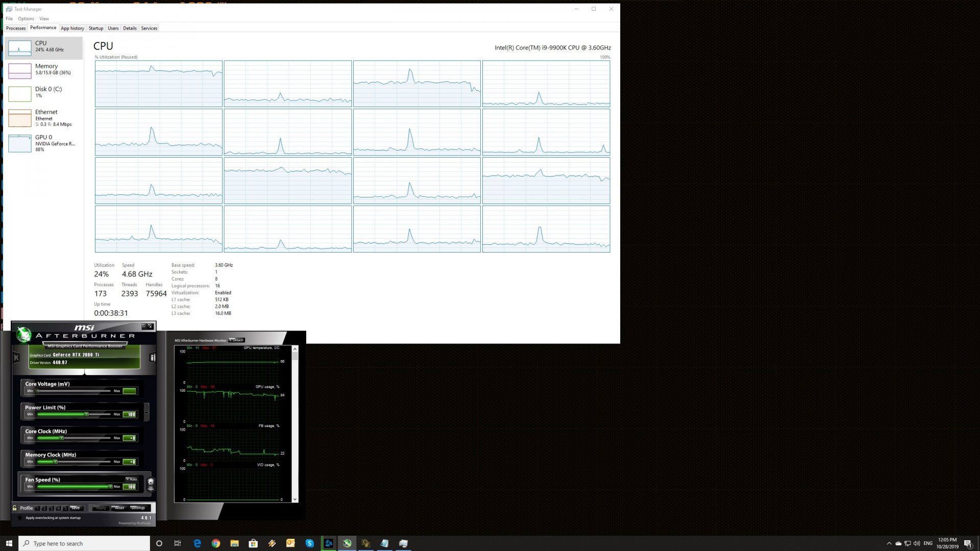Open Google Chrome from the taskbar

click(216, 543)
